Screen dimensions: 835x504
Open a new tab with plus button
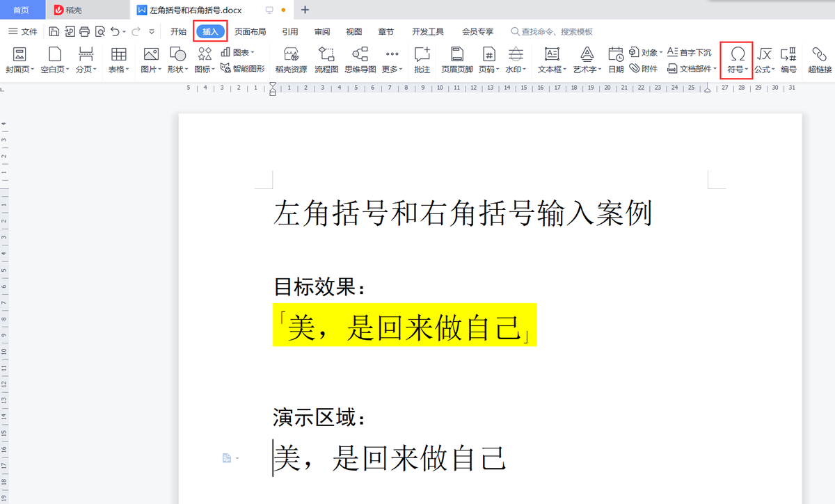click(x=305, y=10)
